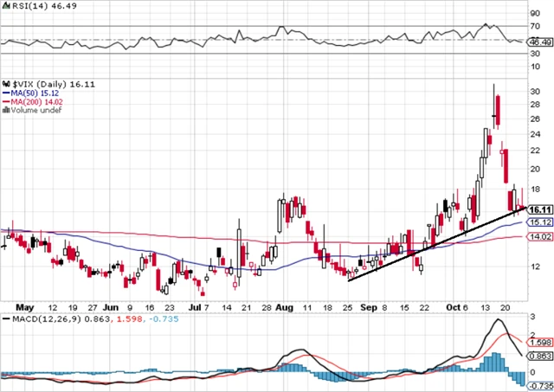Click the 70 level on RSI axis
Viewport: 554px width, 392px height.
pos(535,27)
